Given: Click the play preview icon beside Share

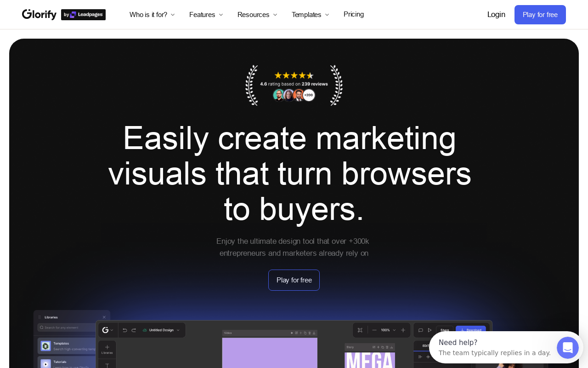Looking at the screenshot, I should [430, 330].
